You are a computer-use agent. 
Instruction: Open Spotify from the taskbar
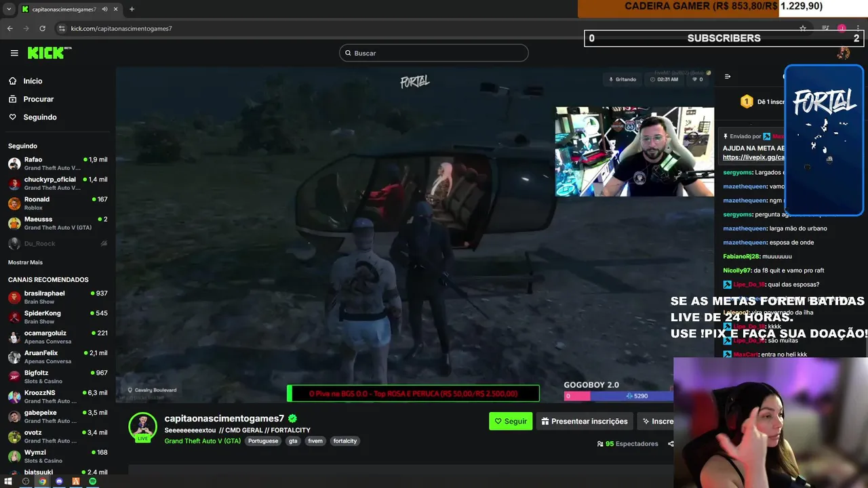(93, 481)
